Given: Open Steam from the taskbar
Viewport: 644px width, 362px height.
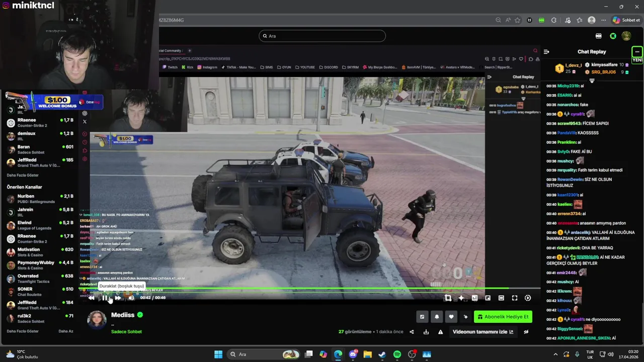Looking at the screenshot, I should pos(382,354).
